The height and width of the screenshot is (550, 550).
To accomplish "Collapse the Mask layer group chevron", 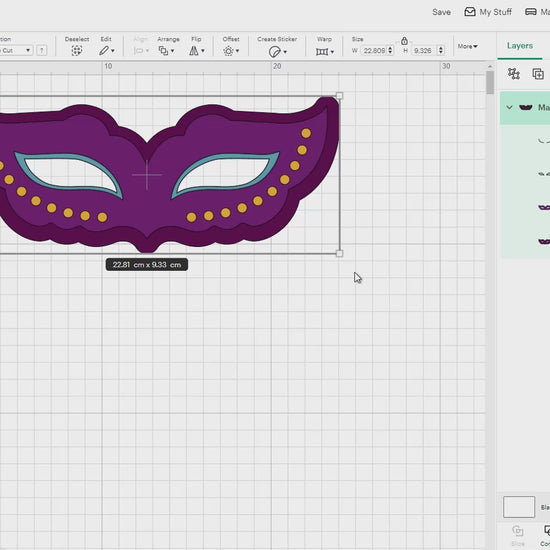I will tap(509, 107).
